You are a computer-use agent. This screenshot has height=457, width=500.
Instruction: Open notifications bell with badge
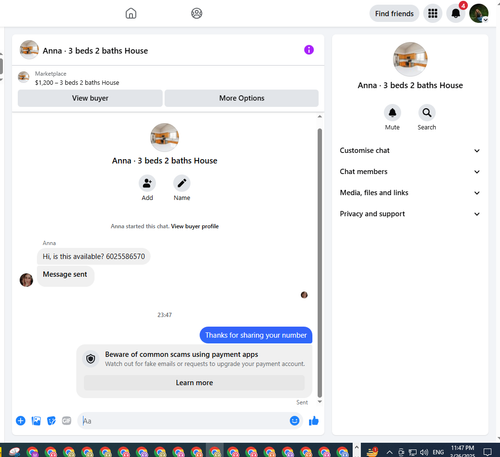(456, 13)
